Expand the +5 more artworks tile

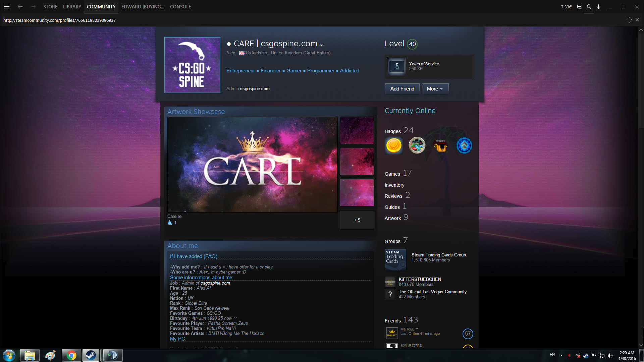357,220
